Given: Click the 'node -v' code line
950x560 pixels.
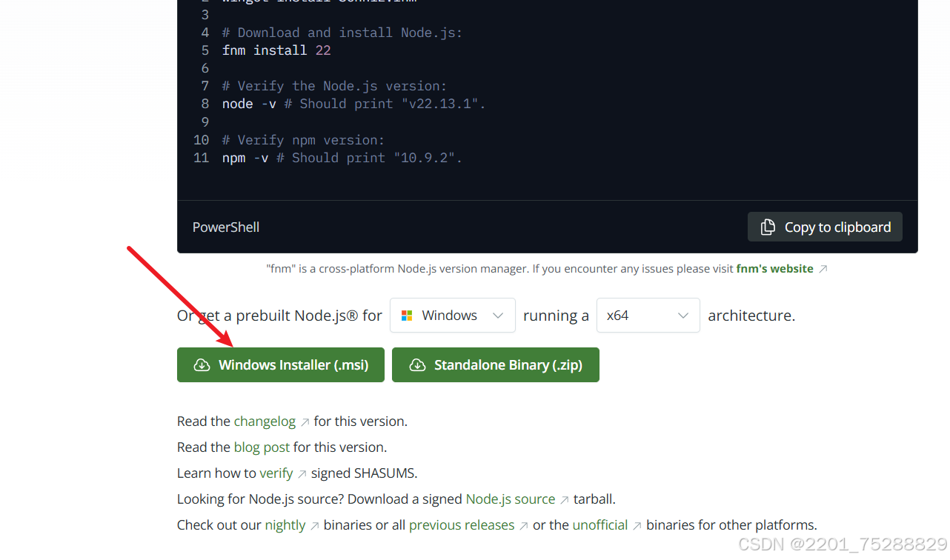Looking at the screenshot, I should coord(354,104).
